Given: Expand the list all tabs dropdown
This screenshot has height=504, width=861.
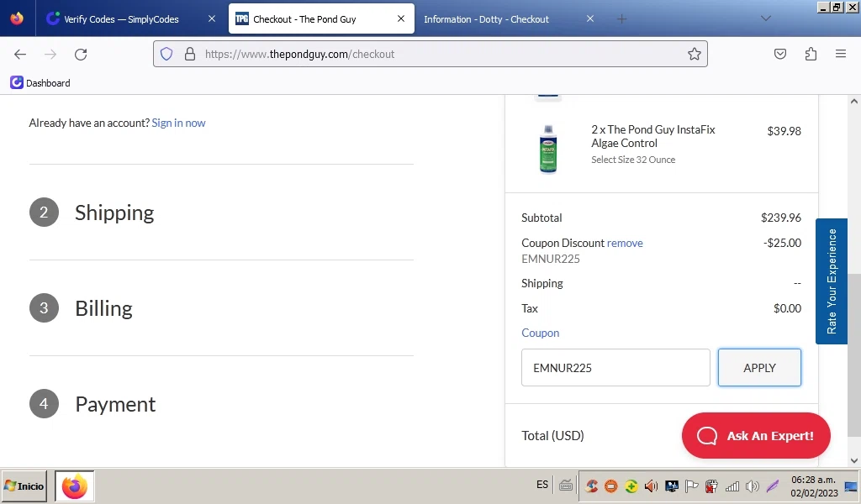Looking at the screenshot, I should 765,18.
